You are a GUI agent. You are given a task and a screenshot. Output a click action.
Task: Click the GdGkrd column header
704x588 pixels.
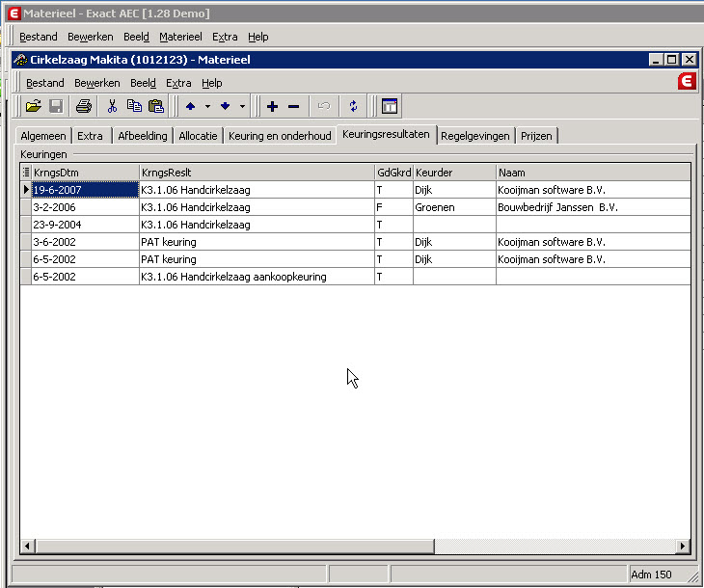pyautogui.click(x=393, y=173)
